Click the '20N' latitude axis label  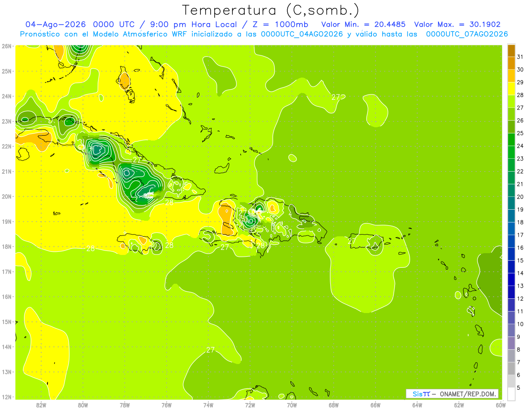pos(7,196)
